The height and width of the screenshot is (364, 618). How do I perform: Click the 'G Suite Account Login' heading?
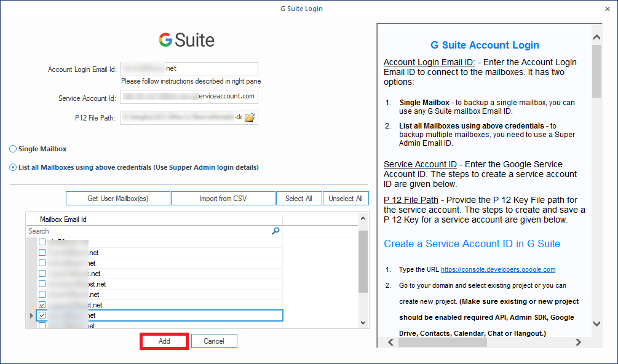pos(485,45)
